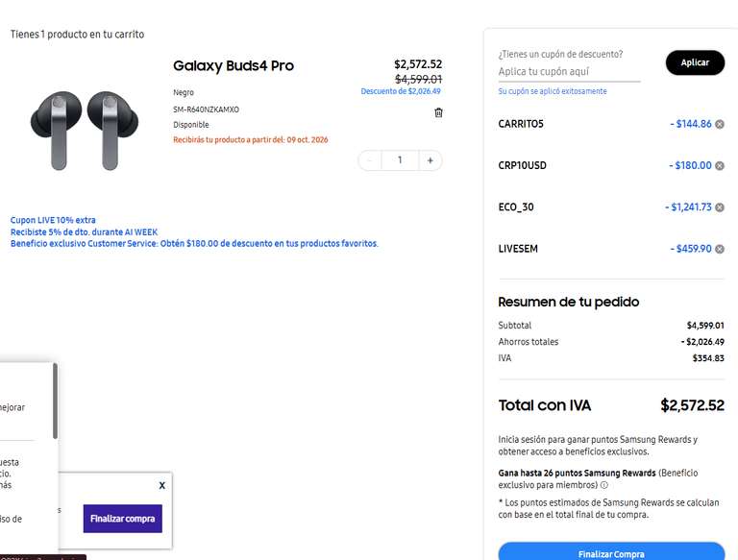738x560 pixels.
Task: Click the purple Finalizar compra button
Action: tap(122, 519)
